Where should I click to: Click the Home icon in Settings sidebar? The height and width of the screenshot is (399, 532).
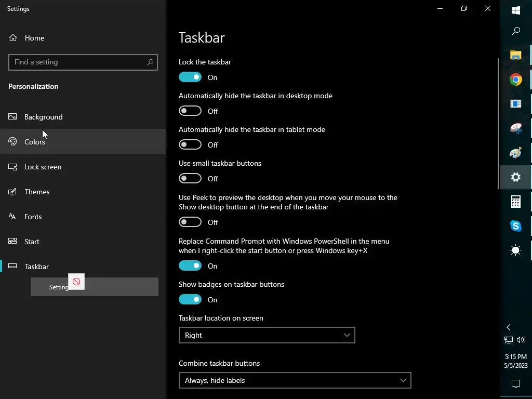(13, 38)
